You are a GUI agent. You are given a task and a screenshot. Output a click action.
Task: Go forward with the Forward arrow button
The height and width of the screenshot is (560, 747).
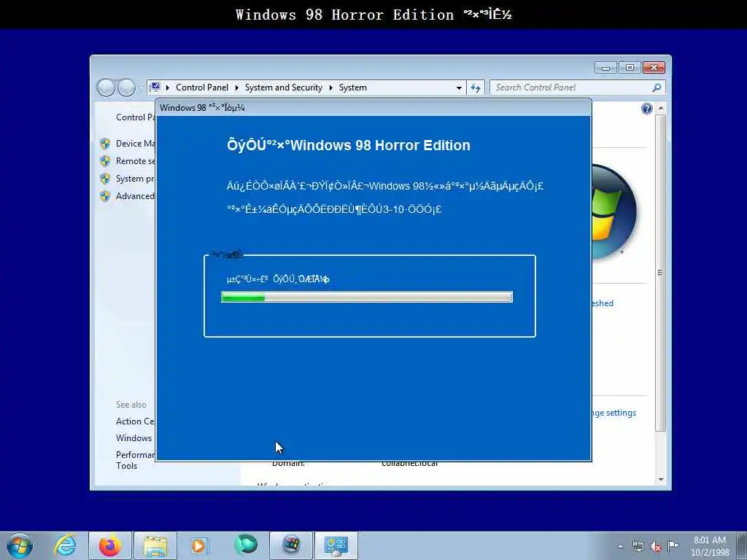[x=126, y=87]
